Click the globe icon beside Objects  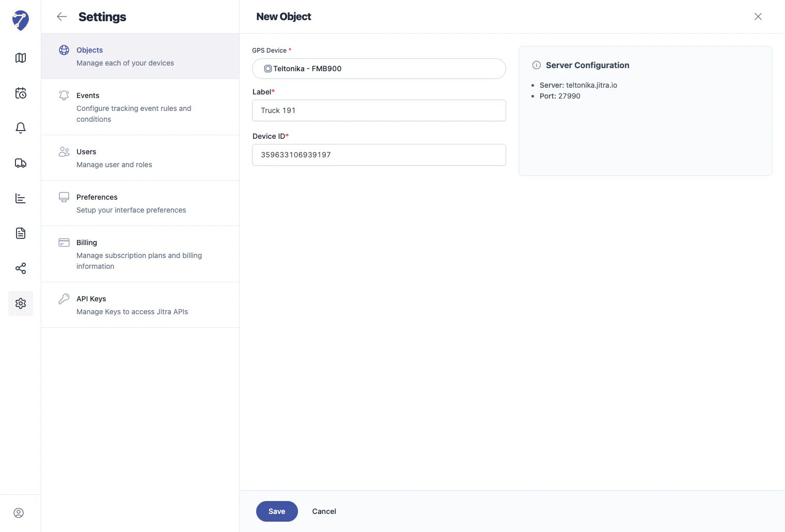pos(64,50)
